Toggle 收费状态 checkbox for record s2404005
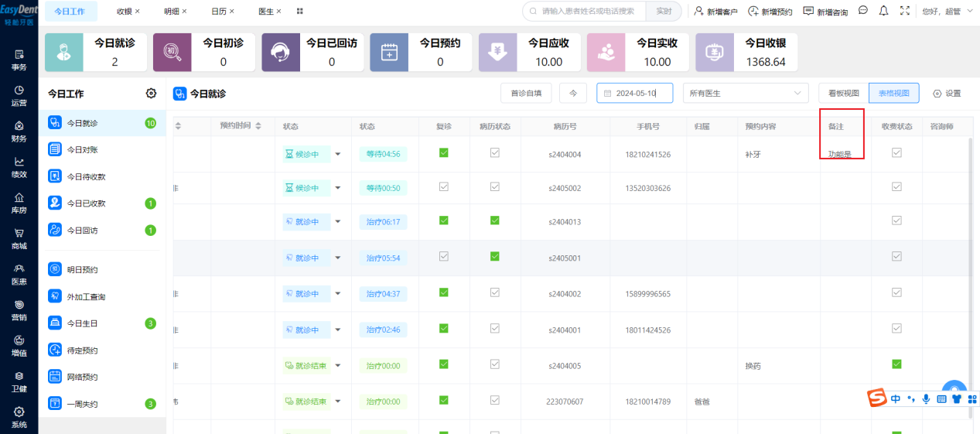The height and width of the screenshot is (434, 980). (x=896, y=364)
